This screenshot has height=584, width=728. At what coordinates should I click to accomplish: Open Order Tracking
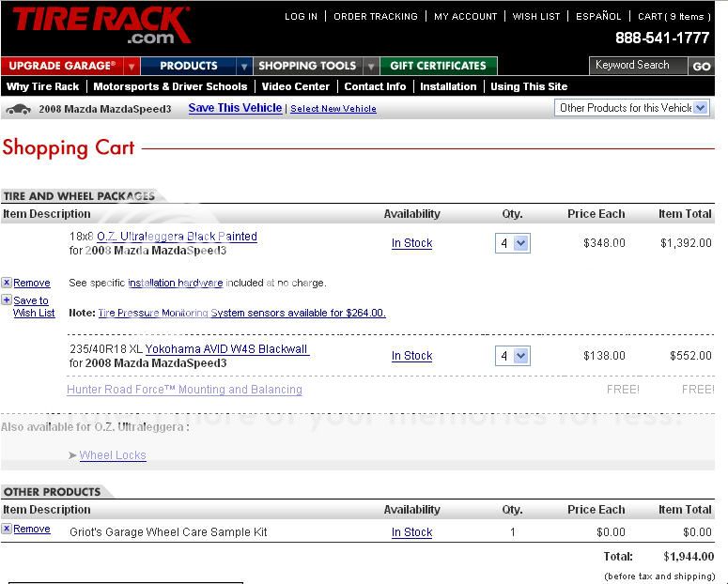point(376,17)
